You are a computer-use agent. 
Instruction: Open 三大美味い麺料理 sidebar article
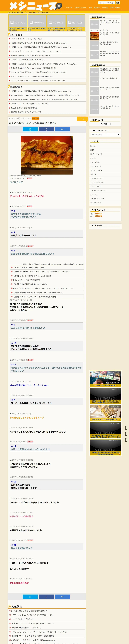click(108, 43)
